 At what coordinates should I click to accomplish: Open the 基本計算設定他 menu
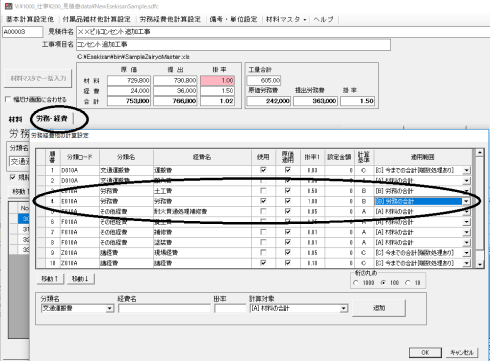[30, 19]
